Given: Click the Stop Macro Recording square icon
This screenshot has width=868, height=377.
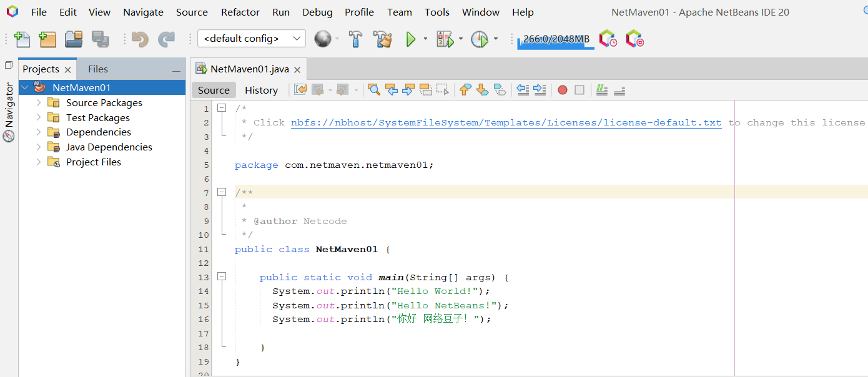Looking at the screenshot, I should (x=579, y=90).
